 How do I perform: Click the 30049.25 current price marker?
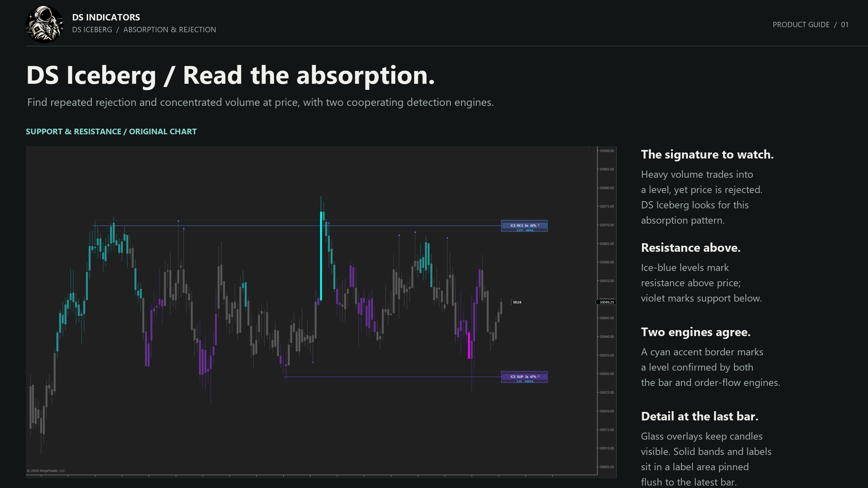tap(606, 302)
